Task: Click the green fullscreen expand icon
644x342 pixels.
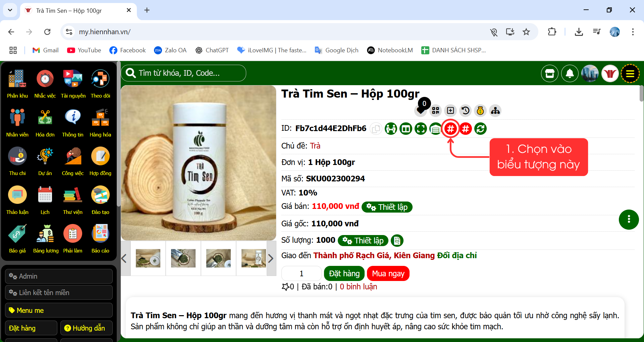Action: tap(421, 129)
